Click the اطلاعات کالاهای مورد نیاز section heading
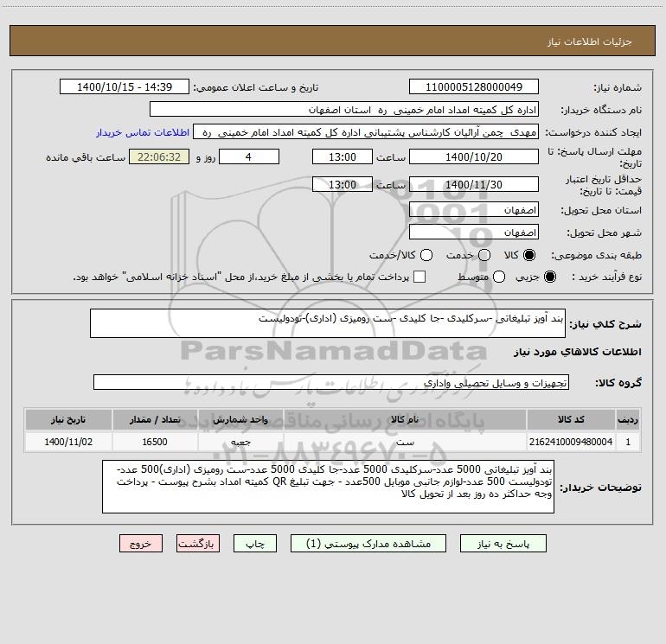Screen dimensions: 666x644 (577, 352)
